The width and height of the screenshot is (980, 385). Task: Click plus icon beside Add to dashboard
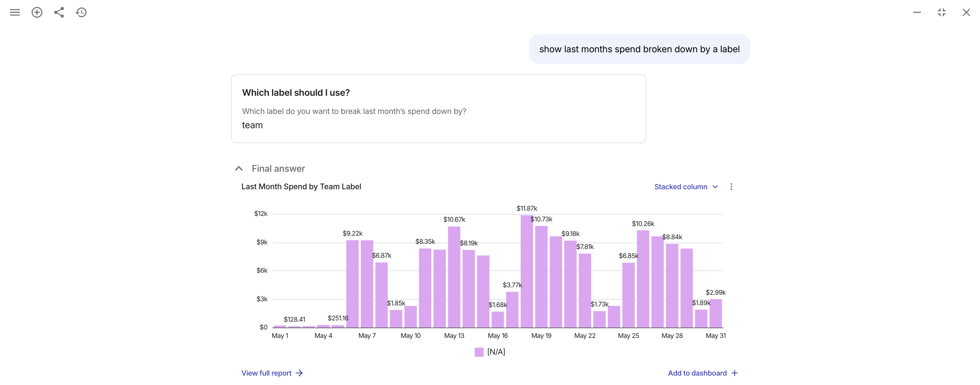coord(735,373)
